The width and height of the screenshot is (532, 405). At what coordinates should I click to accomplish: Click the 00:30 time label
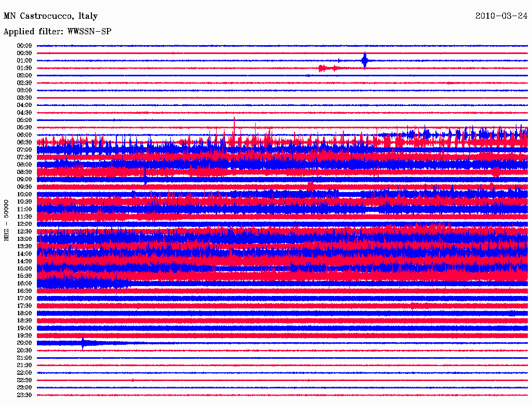[24, 53]
